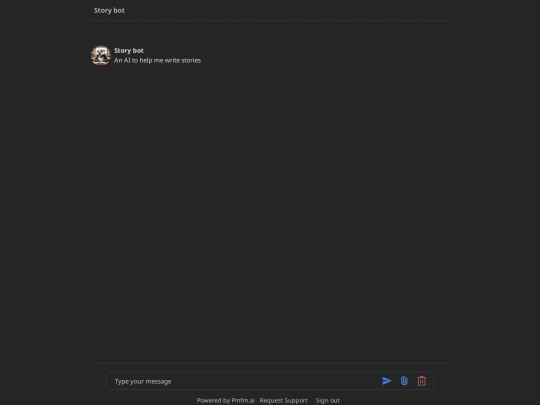Viewport: 540px width, 405px height.
Task: Open the file attachment picker via paperclip
Action: click(x=404, y=381)
